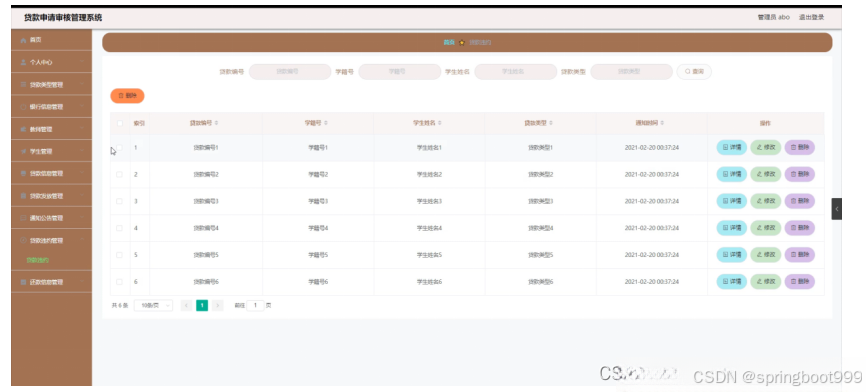The image size is (866, 392).
Task: Click the 贷款编号 search input field
Action: [290, 72]
